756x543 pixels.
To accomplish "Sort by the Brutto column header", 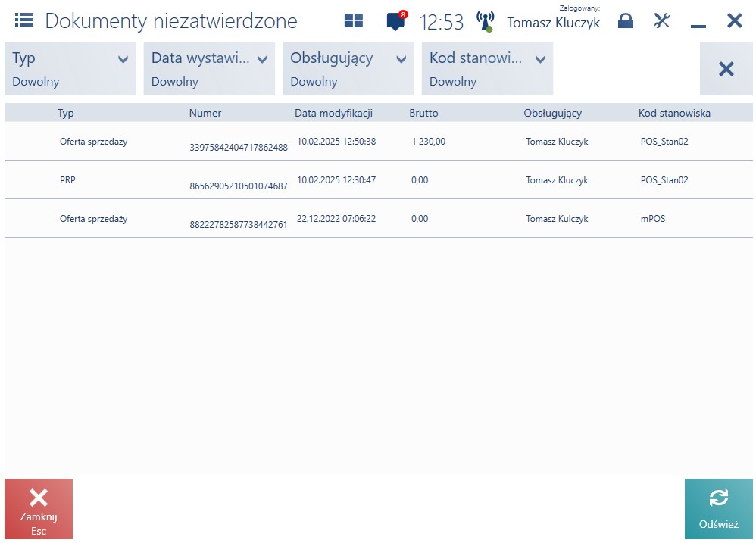I will pyautogui.click(x=423, y=114).
